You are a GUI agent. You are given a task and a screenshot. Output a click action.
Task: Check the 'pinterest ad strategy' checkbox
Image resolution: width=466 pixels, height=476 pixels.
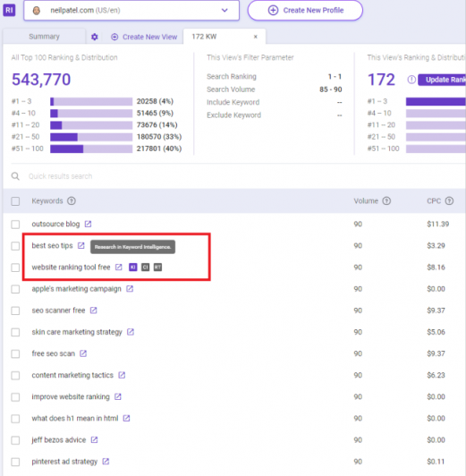tap(15, 462)
